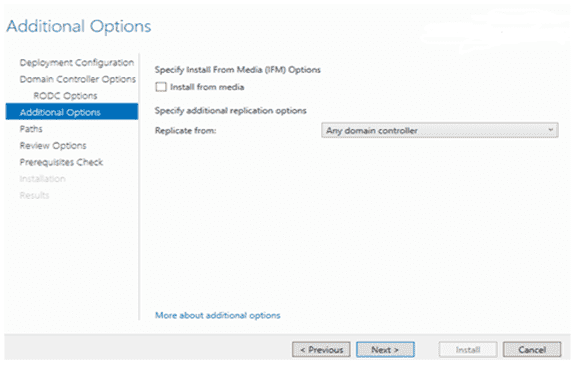Click the Previous button
Screen dimensions: 583x367
pos(321,350)
